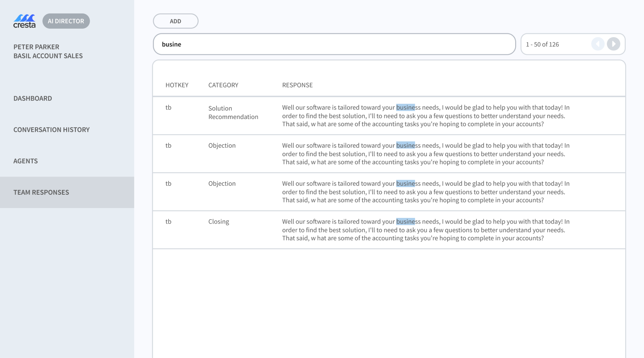
Task: Open the Dashboard menu item
Action: (x=33, y=98)
